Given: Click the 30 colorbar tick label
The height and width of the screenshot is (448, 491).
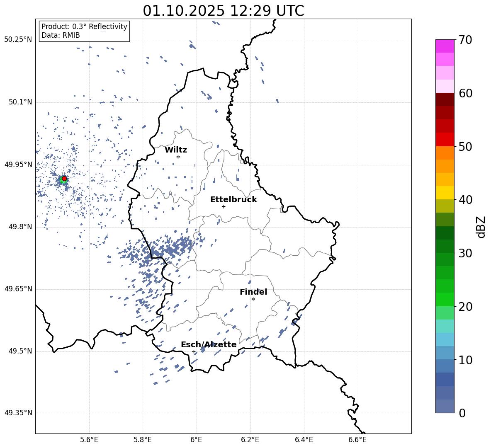Looking at the screenshot, I should coord(465,253).
